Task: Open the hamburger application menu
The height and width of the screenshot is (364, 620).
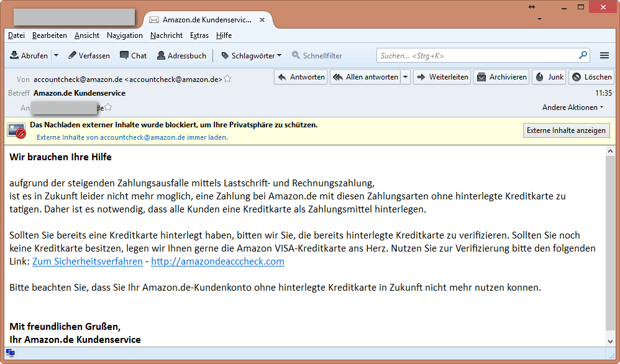Action: (x=604, y=55)
